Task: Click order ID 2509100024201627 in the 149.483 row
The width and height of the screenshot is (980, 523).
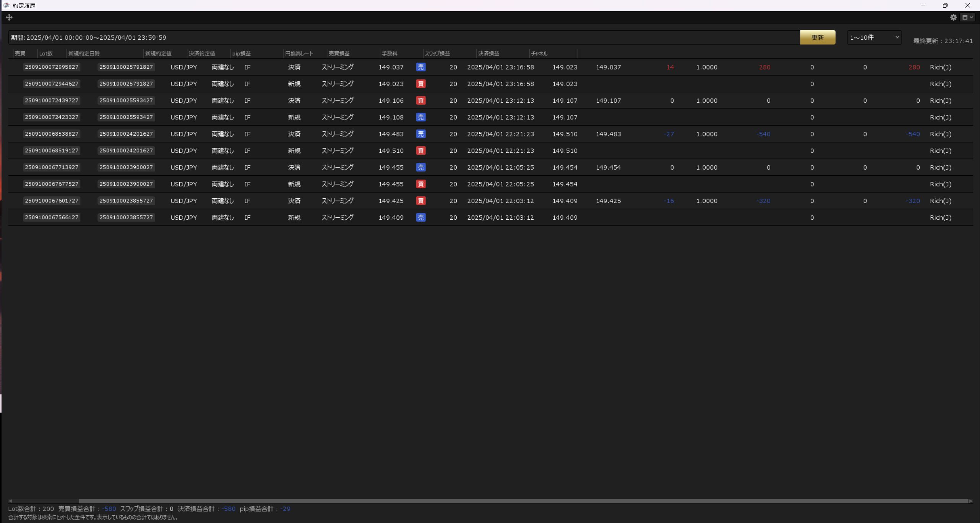Action: point(126,134)
